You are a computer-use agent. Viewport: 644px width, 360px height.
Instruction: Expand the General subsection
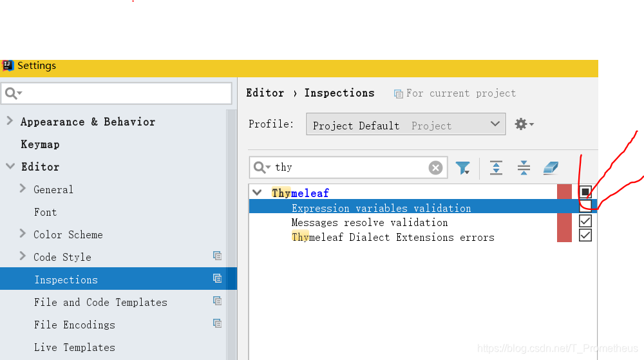pyautogui.click(x=23, y=189)
